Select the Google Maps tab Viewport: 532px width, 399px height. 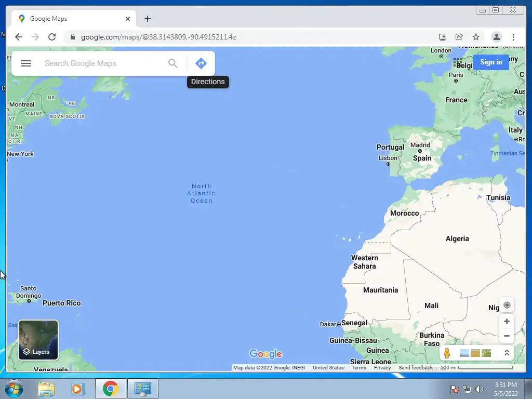(x=73, y=19)
